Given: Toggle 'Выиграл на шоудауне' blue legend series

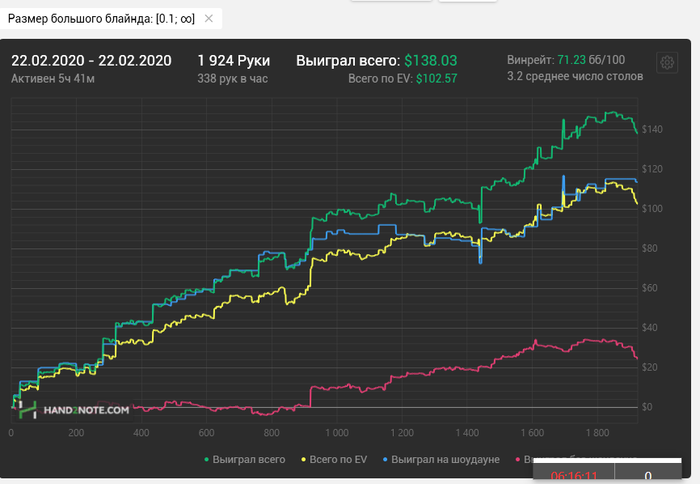Looking at the screenshot, I should (441, 459).
